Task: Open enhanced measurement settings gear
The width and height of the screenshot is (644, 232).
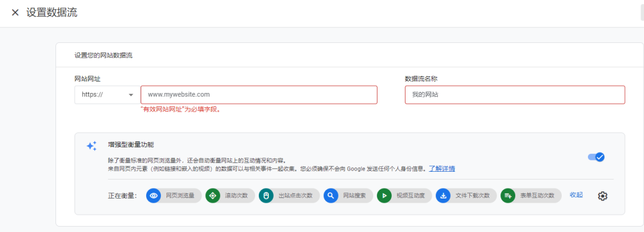Action: (x=602, y=196)
